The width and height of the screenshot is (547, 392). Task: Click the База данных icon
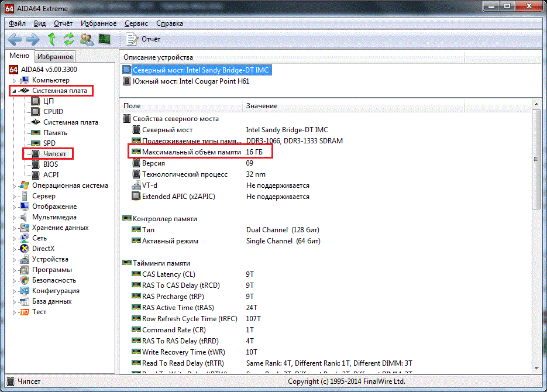[x=25, y=301]
